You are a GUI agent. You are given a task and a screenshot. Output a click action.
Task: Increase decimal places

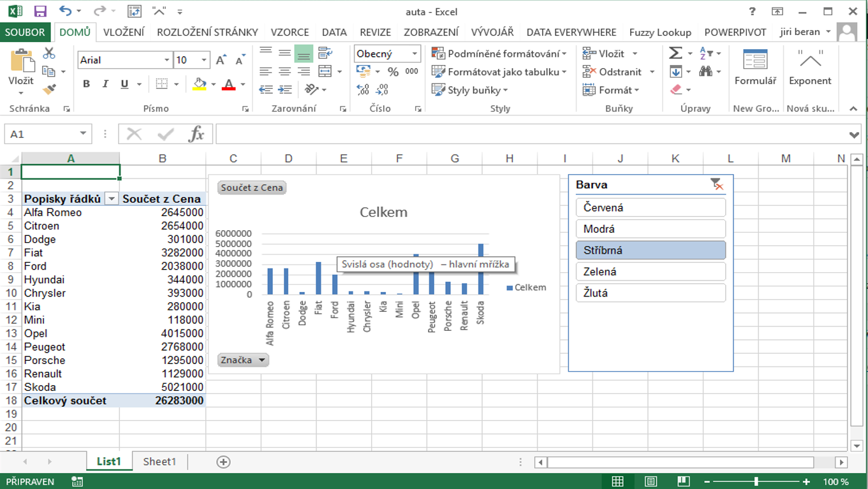point(363,90)
